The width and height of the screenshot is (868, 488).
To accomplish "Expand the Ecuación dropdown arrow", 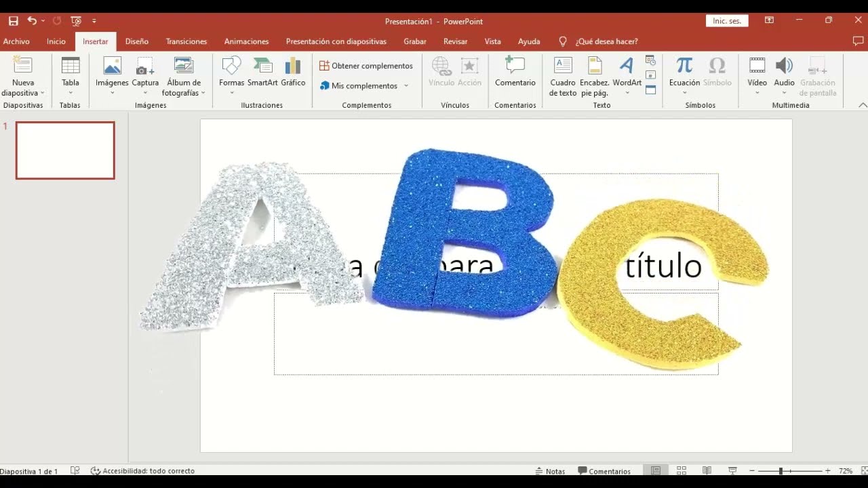I will (x=684, y=93).
